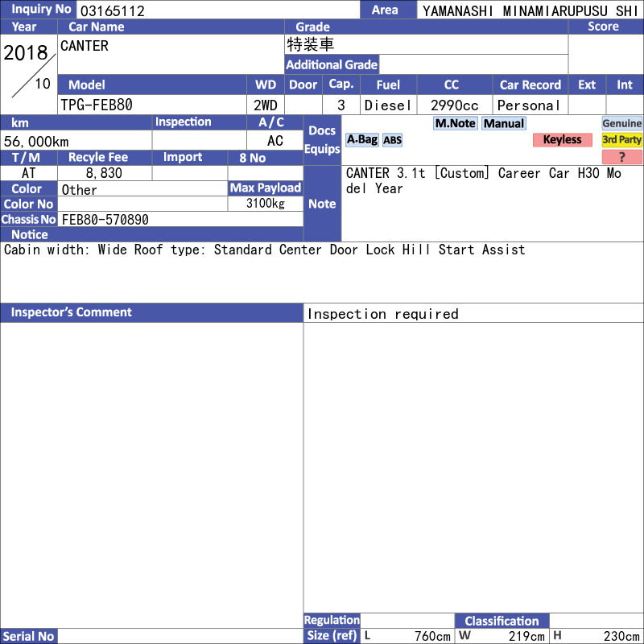Click the Keyless equipment badge

(562, 139)
